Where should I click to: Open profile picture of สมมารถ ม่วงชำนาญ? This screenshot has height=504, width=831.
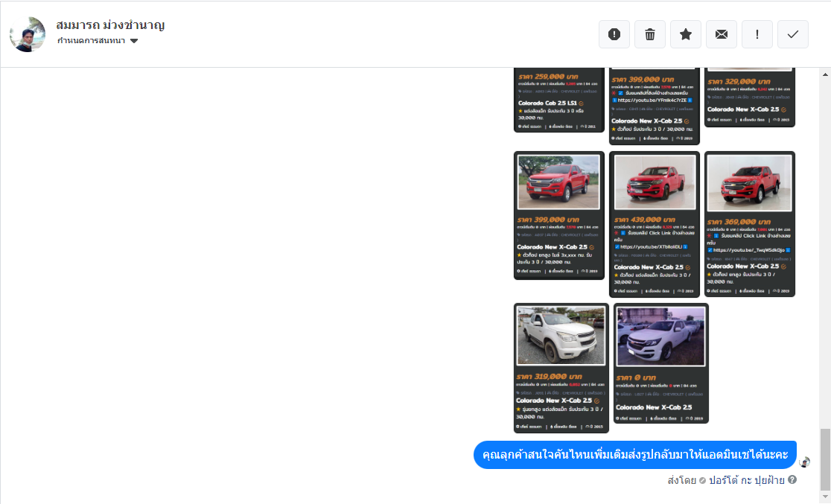[28, 34]
